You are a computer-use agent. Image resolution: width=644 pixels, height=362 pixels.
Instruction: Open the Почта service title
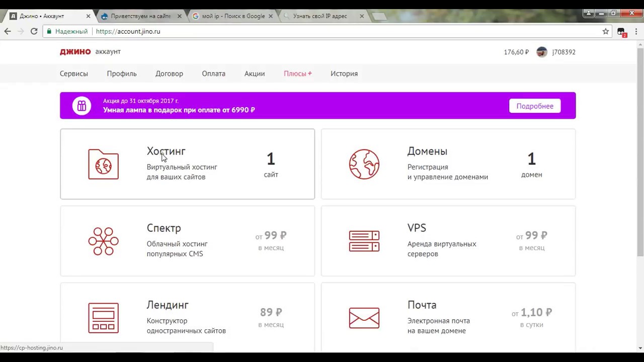[x=422, y=305]
